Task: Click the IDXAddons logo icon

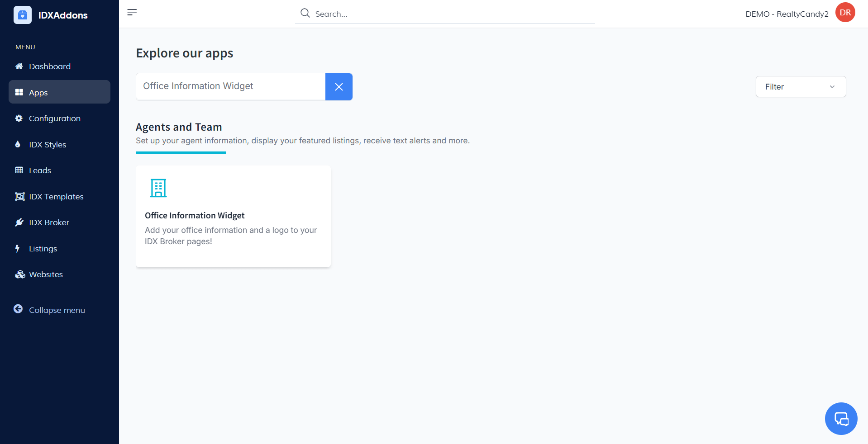Action: pyautogui.click(x=23, y=15)
